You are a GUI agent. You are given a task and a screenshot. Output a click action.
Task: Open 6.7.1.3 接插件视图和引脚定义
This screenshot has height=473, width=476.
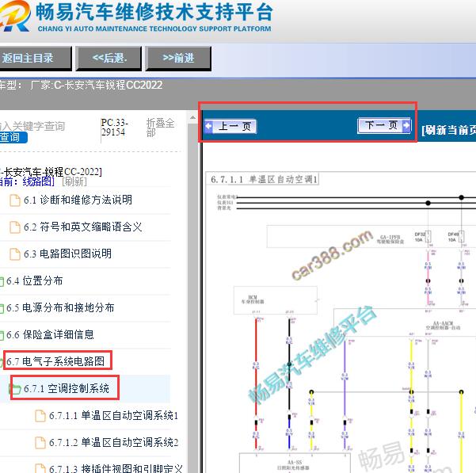pos(116,468)
